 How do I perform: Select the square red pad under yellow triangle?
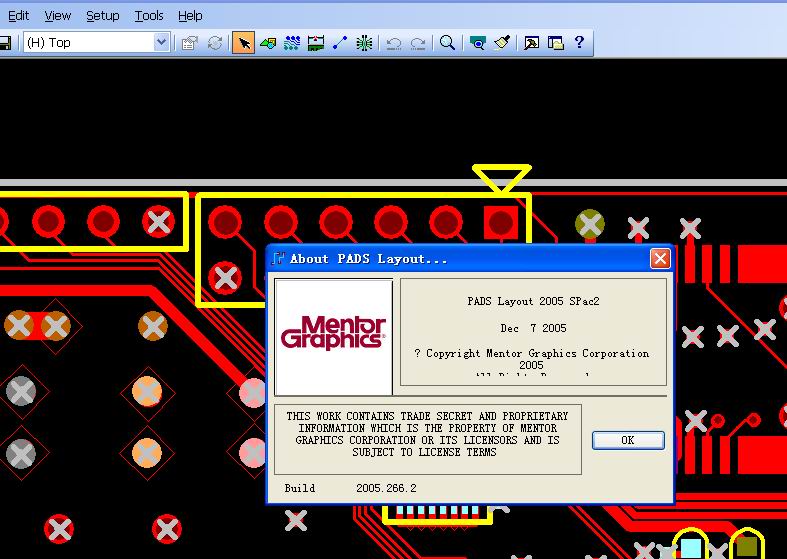pyautogui.click(x=500, y=222)
